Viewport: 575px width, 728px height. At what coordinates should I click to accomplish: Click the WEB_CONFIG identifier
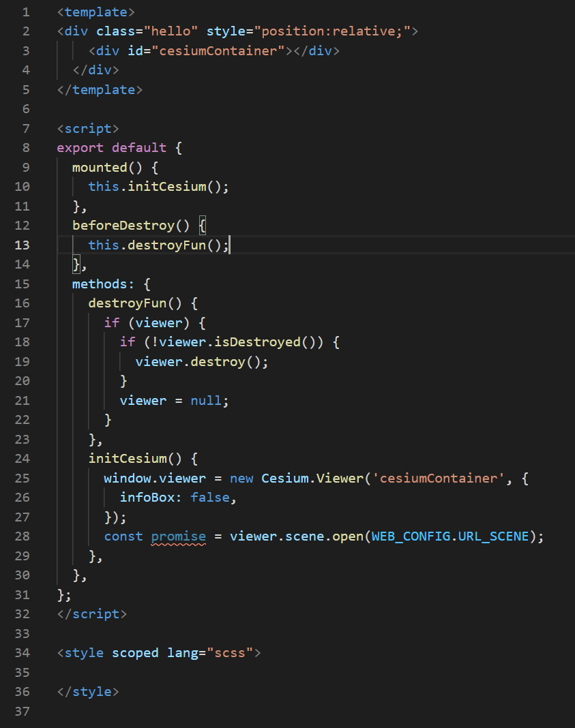(411, 536)
